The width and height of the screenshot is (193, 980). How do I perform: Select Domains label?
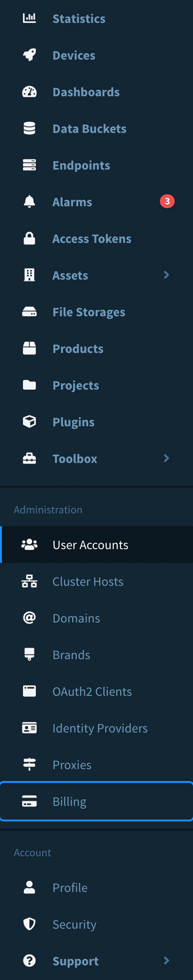coord(76,618)
